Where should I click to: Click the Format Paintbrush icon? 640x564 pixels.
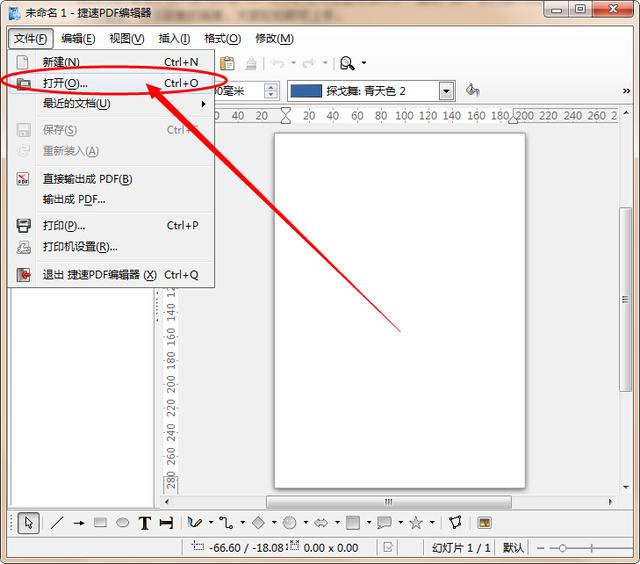click(251, 63)
